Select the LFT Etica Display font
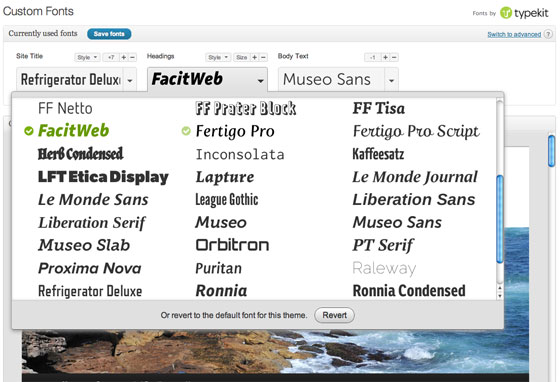Screen dimensions: 560x382 click(x=103, y=177)
